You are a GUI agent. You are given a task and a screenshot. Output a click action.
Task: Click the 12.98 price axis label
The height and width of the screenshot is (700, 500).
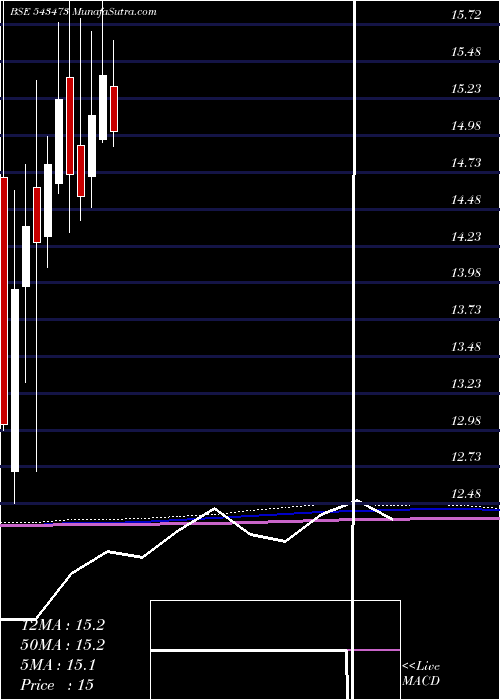(466, 421)
